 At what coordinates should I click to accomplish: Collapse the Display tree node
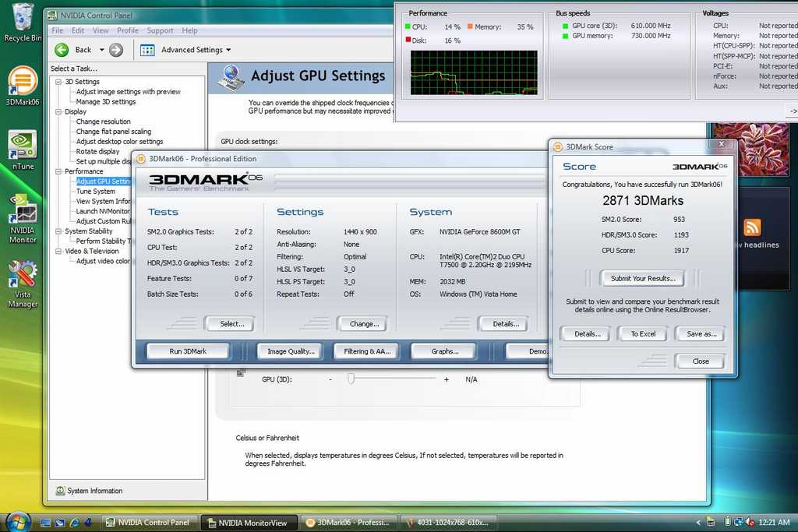(x=58, y=111)
